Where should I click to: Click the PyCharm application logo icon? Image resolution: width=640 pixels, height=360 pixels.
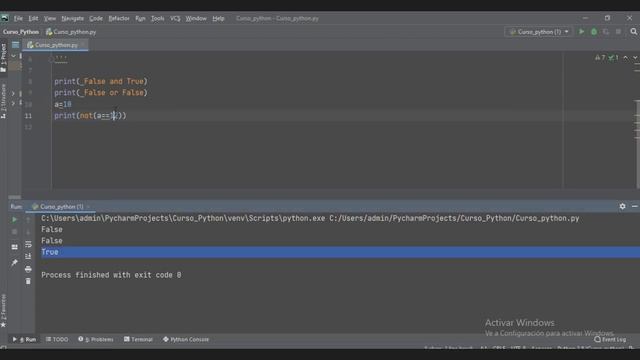[4, 18]
